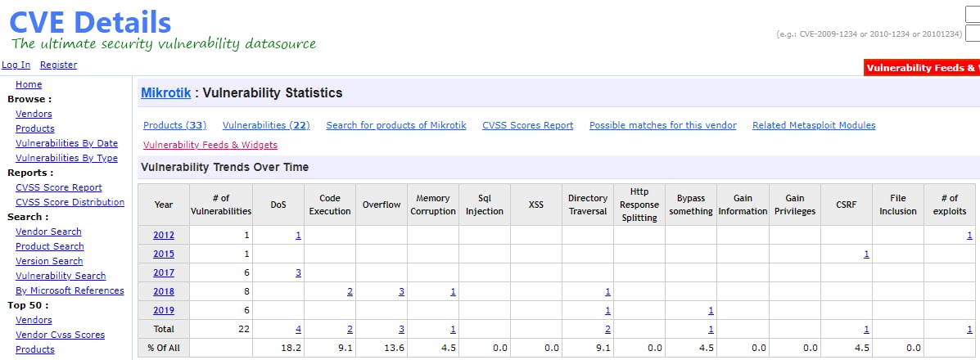Click the Register link
The height and width of the screenshot is (360, 980).
coord(59,65)
